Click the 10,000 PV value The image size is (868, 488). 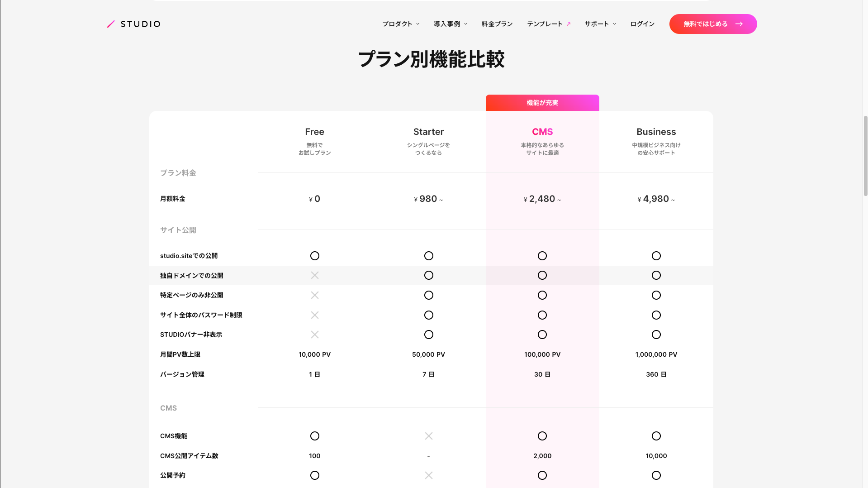coord(315,354)
